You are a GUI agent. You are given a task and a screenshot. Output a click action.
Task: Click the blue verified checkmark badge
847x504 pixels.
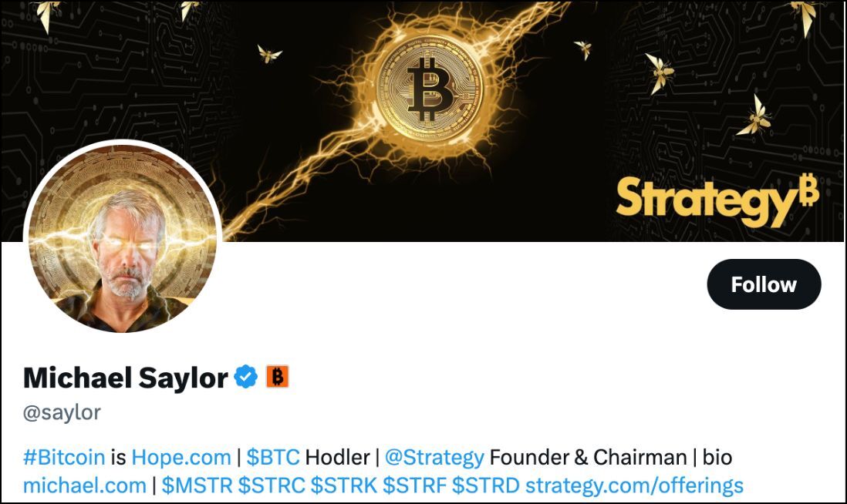246,377
